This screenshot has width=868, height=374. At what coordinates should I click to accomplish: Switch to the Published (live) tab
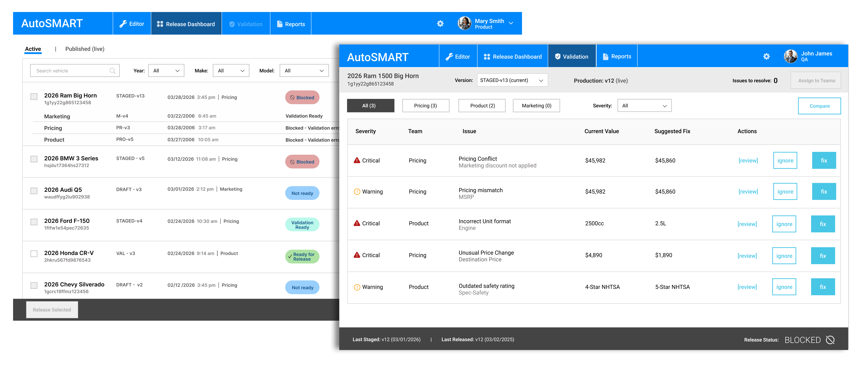pyautogui.click(x=85, y=49)
